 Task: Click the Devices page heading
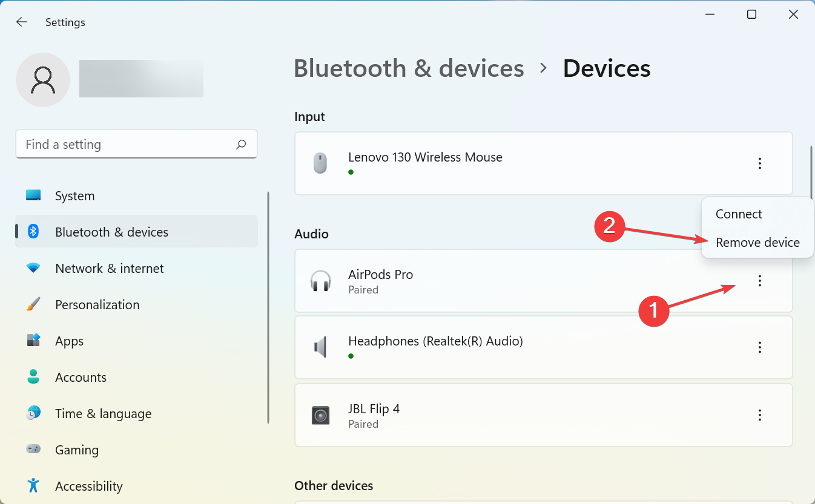tap(607, 68)
